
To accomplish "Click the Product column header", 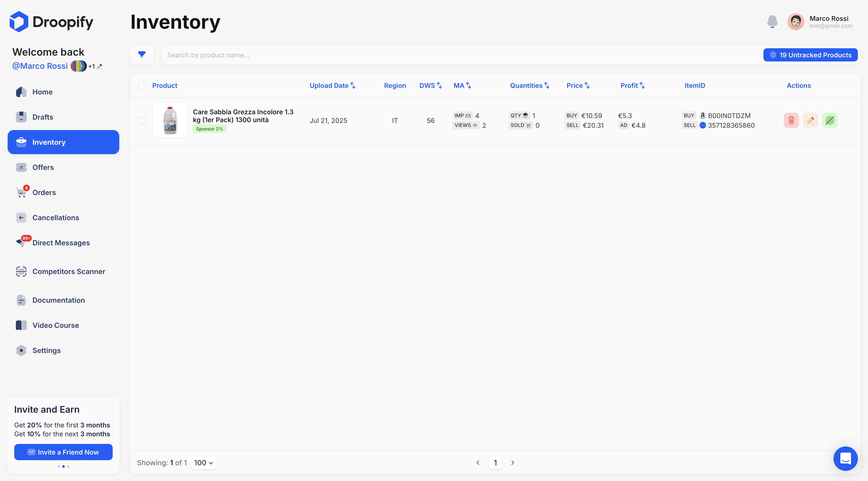I will [x=164, y=85].
